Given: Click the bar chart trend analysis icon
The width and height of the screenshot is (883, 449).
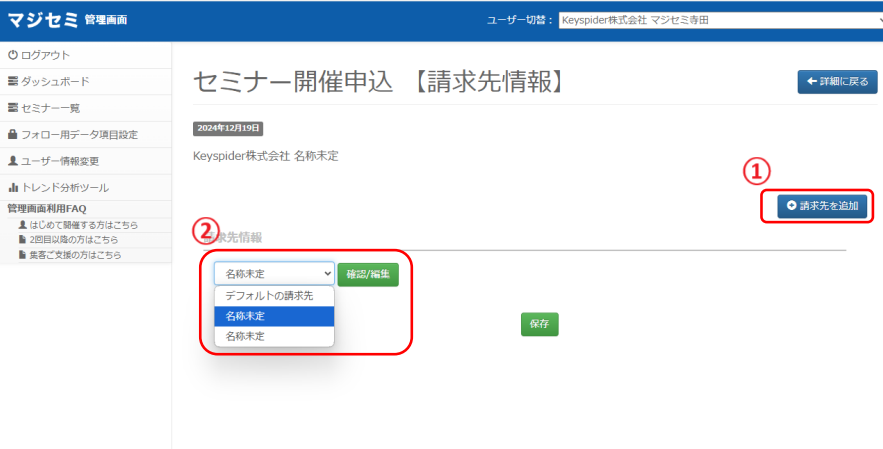Looking at the screenshot, I should click(12, 187).
